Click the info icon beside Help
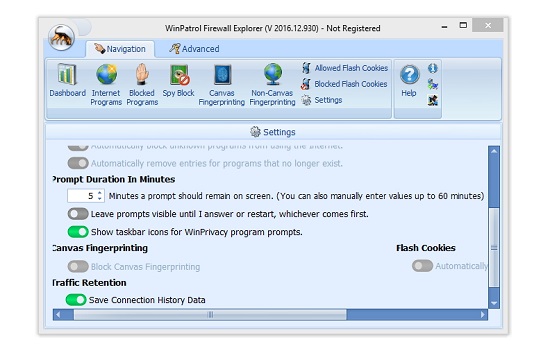This screenshot has width=550, height=360. pyautogui.click(x=432, y=68)
